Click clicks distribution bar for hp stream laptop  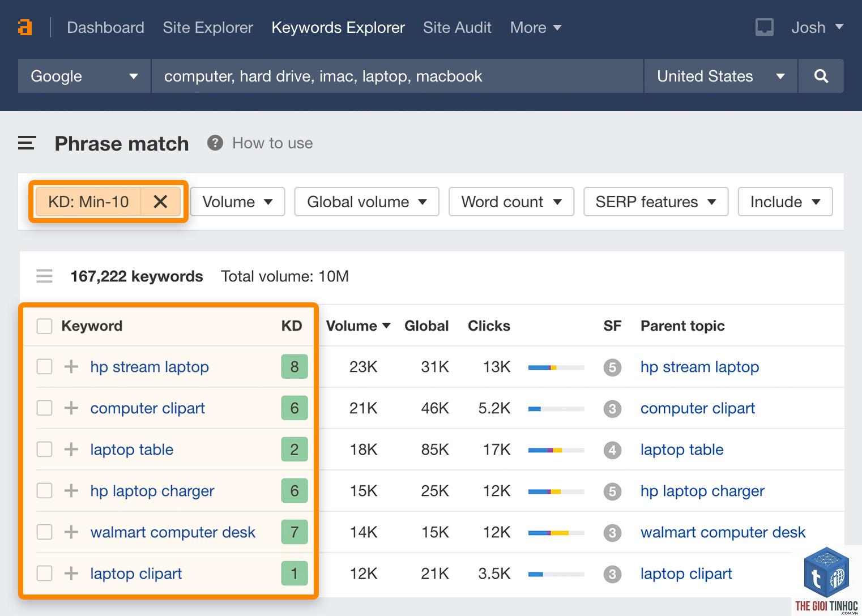point(556,367)
